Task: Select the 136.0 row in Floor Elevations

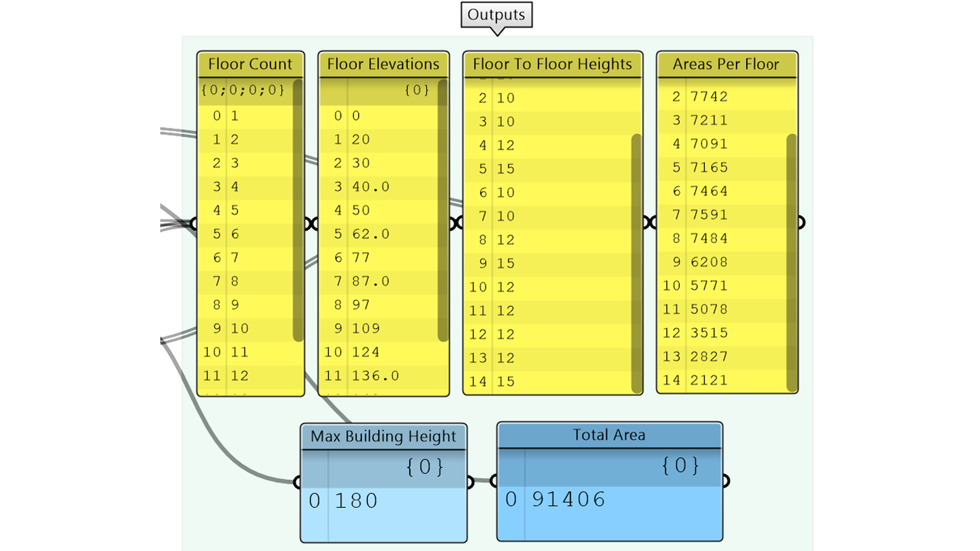Action: click(x=375, y=376)
